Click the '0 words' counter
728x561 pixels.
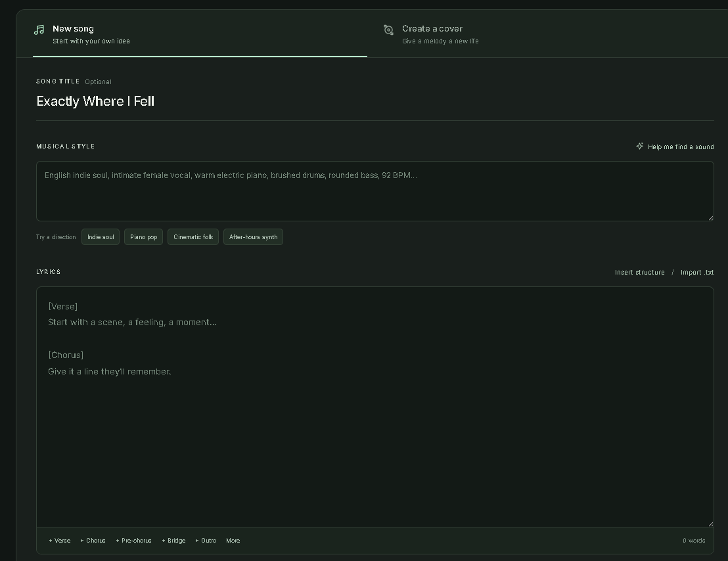[694, 541]
